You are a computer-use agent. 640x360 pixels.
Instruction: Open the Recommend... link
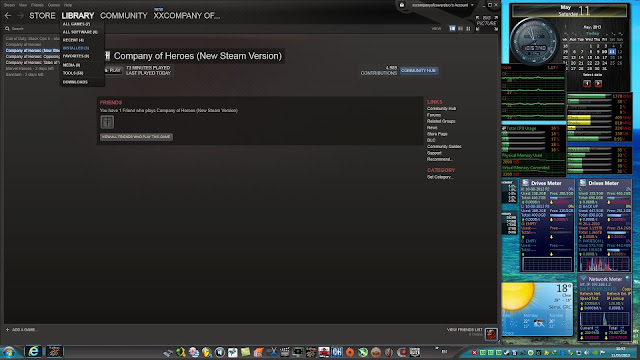(439, 159)
